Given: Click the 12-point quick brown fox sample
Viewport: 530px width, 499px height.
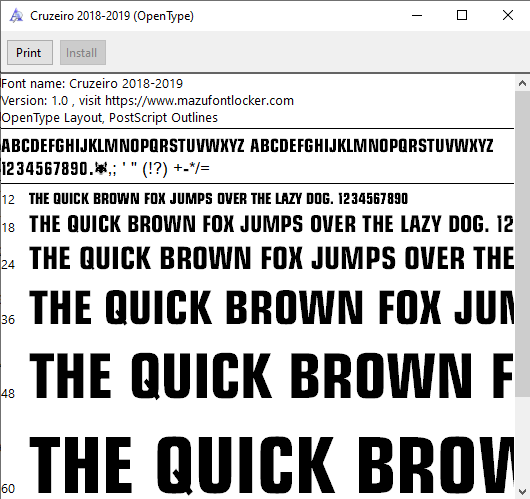Looking at the screenshot, I should pyautogui.click(x=218, y=198).
